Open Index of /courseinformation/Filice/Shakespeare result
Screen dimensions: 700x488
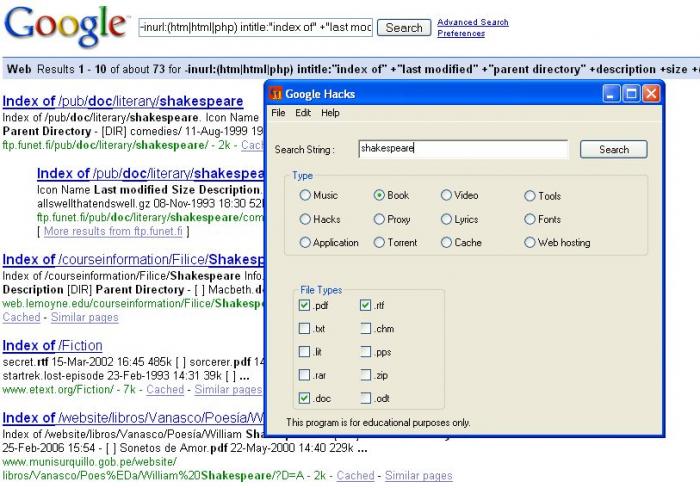pyautogui.click(x=133, y=259)
